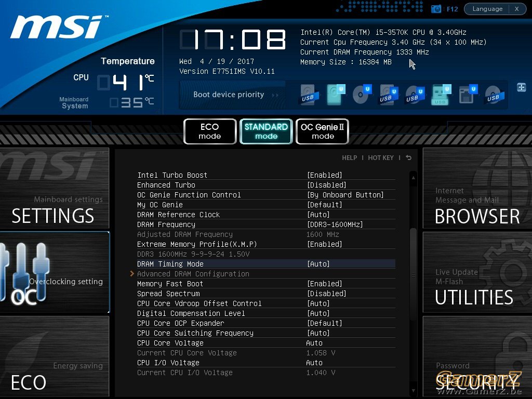Toggle Intel Turbo Boost Enabled value
Viewport: 532px width, 399px height.
324,175
